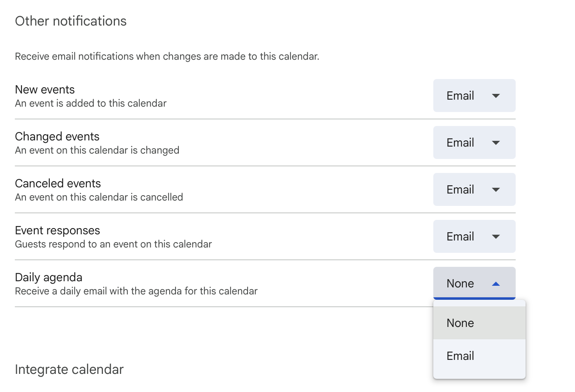This screenshot has width=575, height=392.
Task: Click the Canceled events label
Action: [58, 184]
